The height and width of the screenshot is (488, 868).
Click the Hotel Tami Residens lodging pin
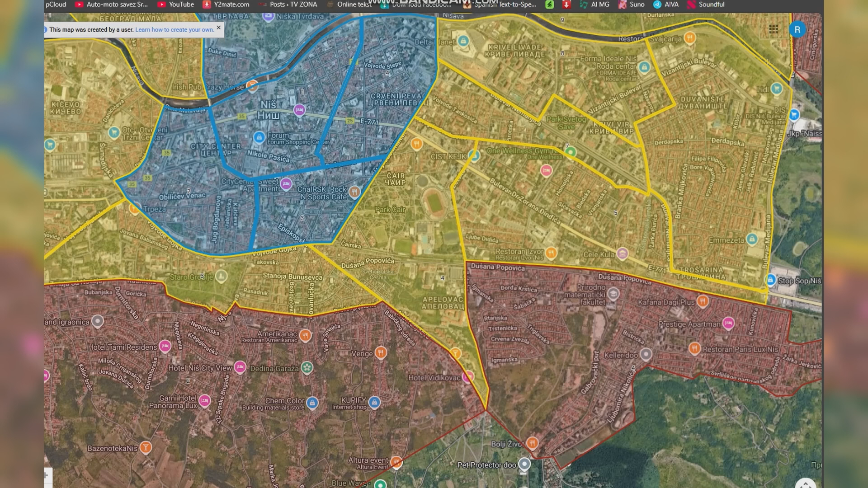tap(165, 347)
